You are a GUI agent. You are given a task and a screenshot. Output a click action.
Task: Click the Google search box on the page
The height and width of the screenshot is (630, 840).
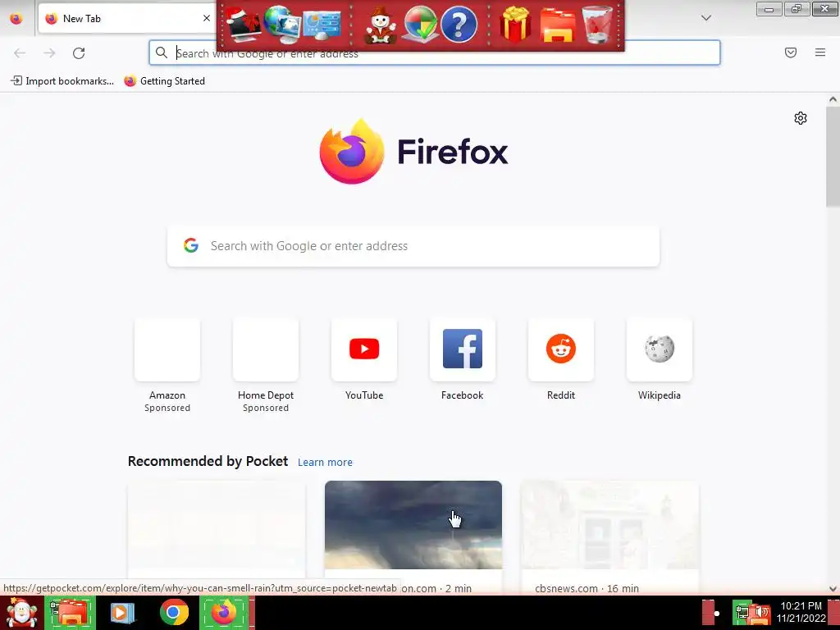(413, 246)
